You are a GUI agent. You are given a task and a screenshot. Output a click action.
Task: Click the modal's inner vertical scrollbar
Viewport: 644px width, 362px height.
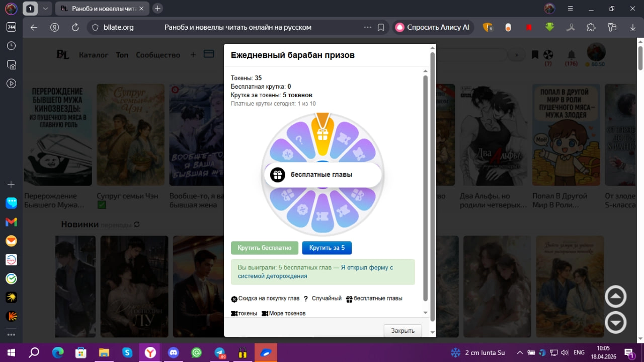pos(426,188)
